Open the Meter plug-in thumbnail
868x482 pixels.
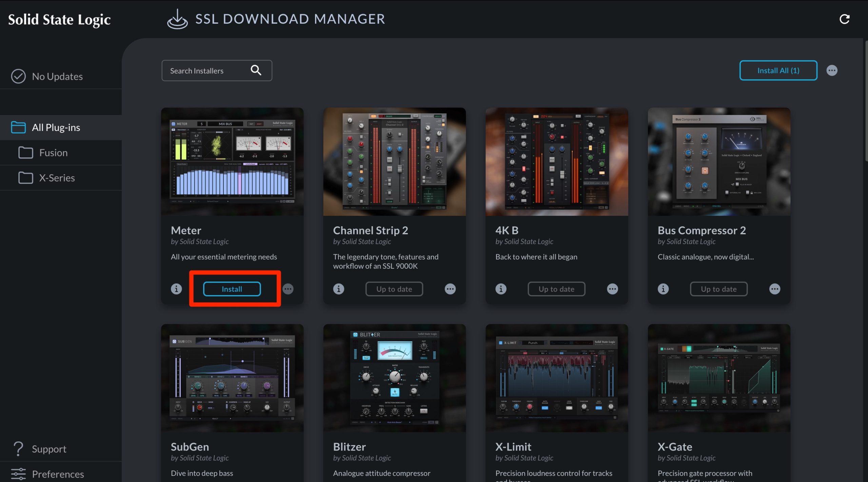[232, 162]
